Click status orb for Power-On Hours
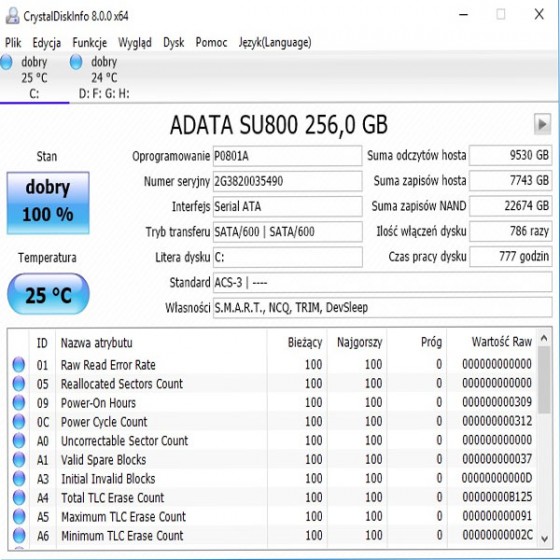 tap(19, 403)
